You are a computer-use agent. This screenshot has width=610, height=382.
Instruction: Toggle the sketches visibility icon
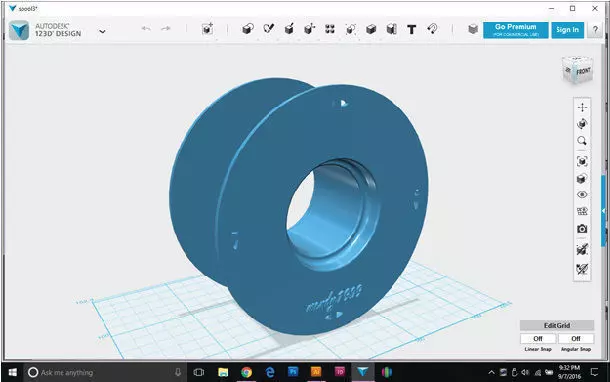click(582, 249)
